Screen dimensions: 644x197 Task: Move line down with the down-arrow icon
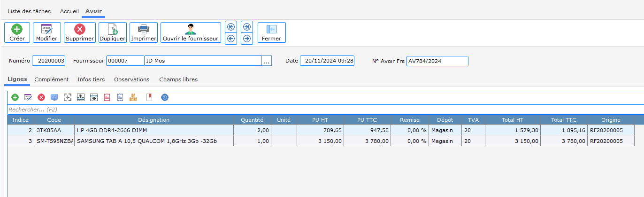point(93,97)
